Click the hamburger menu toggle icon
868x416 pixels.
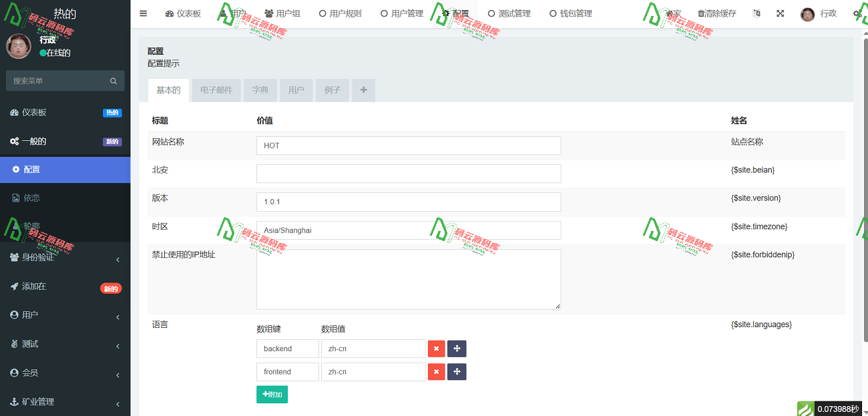(x=144, y=13)
